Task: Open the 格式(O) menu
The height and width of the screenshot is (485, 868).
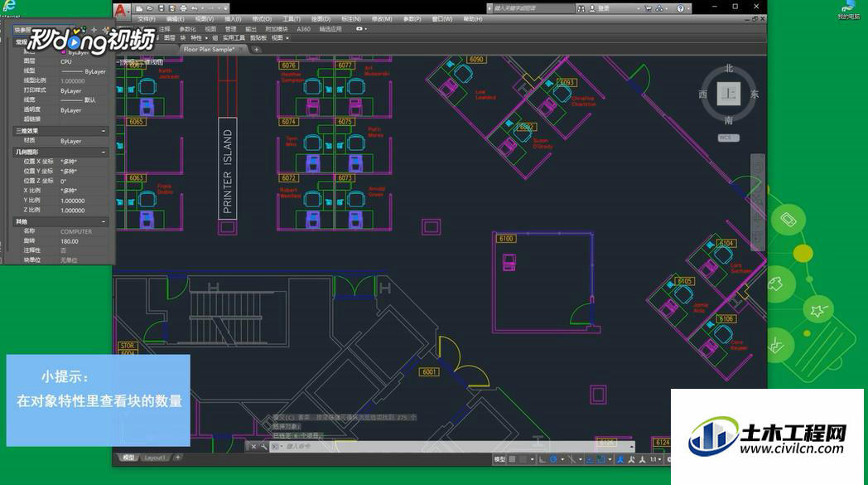Action: 262,19
